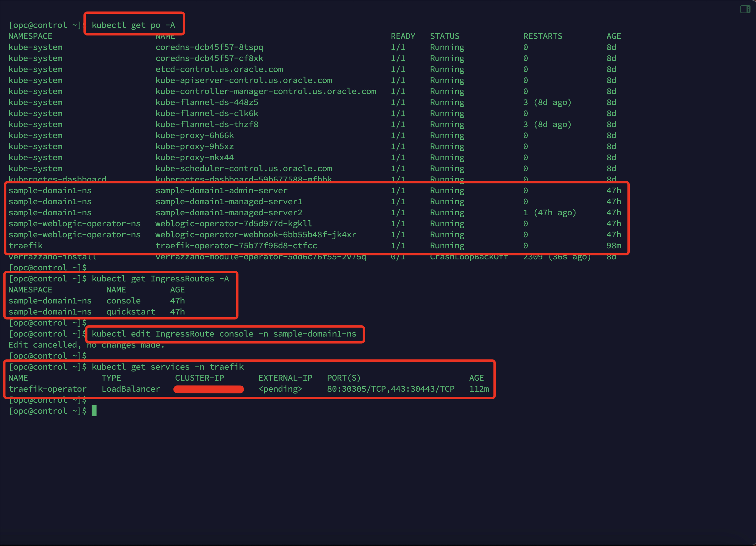Viewport: 756px width, 546px height.
Task: Click '80:30305/TCP,443:30443/TCP' ports value
Action: point(391,389)
